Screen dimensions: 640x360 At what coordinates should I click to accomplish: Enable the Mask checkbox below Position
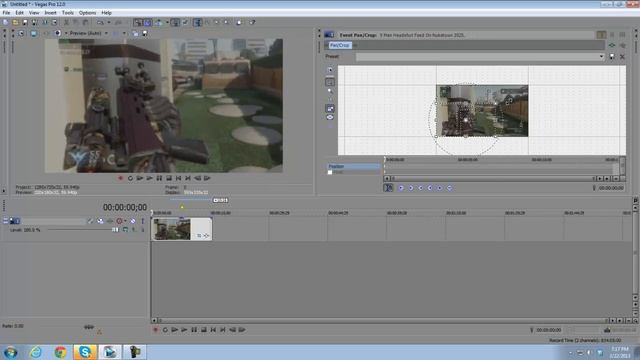tap(330, 172)
